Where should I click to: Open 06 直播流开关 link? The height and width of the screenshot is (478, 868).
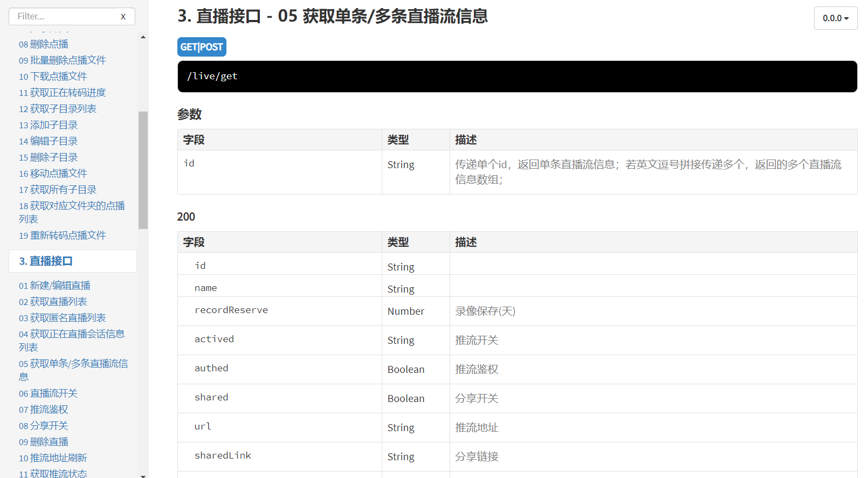pyautogui.click(x=48, y=393)
